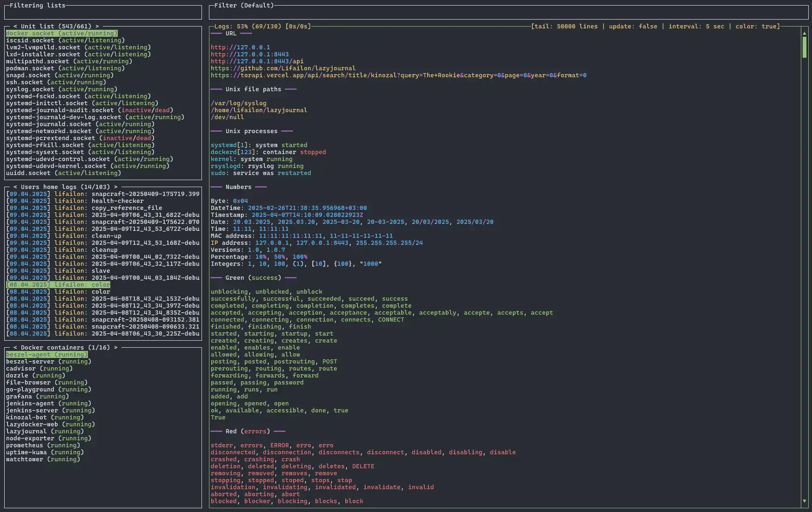
Task: Select dozzle container
Action: click(x=36, y=376)
